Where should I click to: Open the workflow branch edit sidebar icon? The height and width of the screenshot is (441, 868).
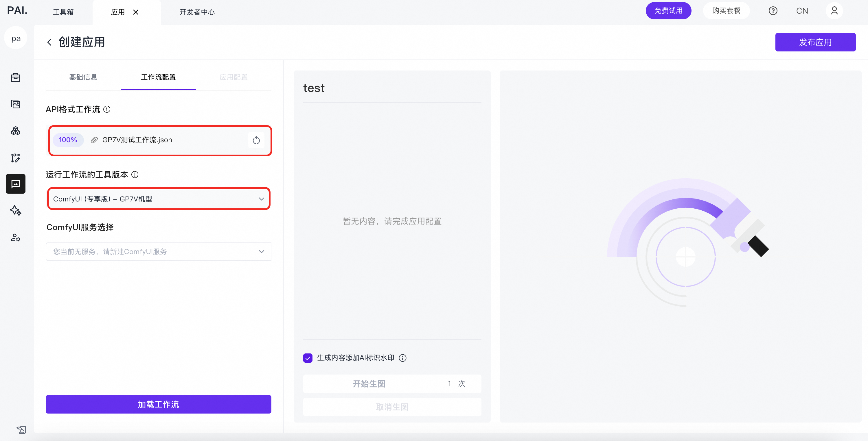[x=16, y=157]
